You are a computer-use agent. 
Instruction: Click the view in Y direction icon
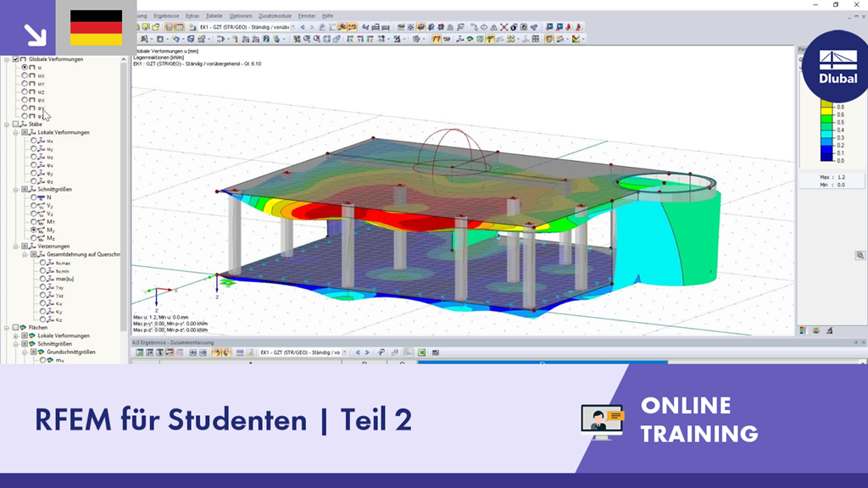coord(361,39)
